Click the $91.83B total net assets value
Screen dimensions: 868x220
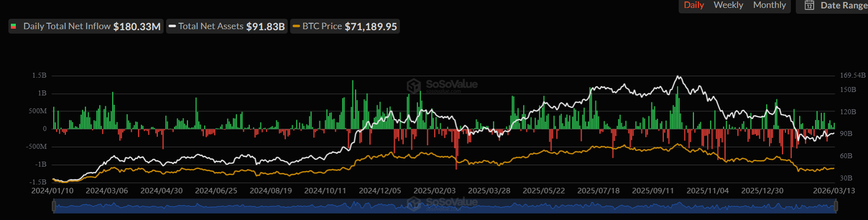(265, 27)
